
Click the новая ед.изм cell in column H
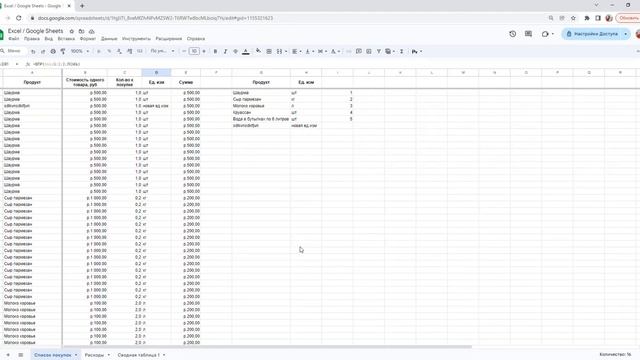[x=306, y=126]
